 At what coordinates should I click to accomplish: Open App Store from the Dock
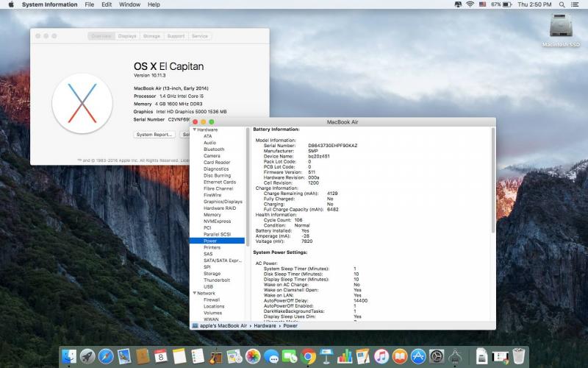418,356
